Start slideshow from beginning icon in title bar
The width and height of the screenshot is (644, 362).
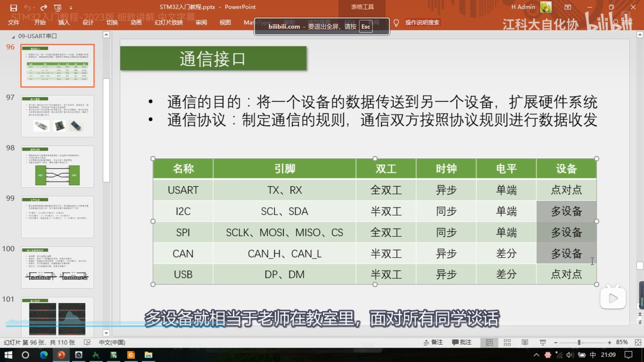pos(58,8)
